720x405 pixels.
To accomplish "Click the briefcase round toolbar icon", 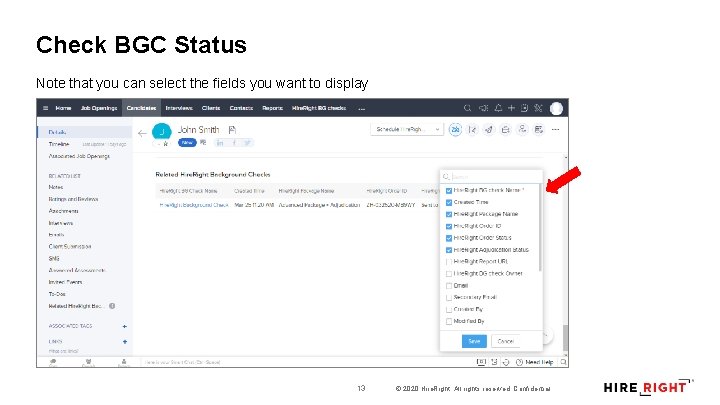I will [x=506, y=130].
